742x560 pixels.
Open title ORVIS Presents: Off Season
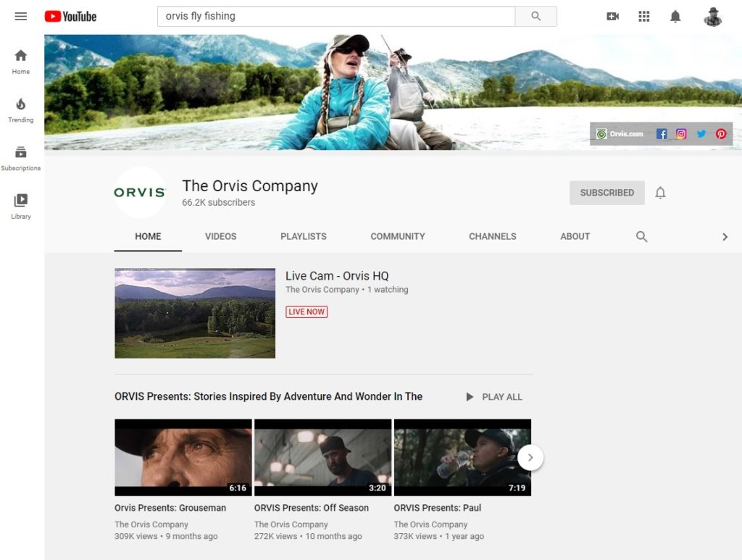pyautogui.click(x=312, y=508)
